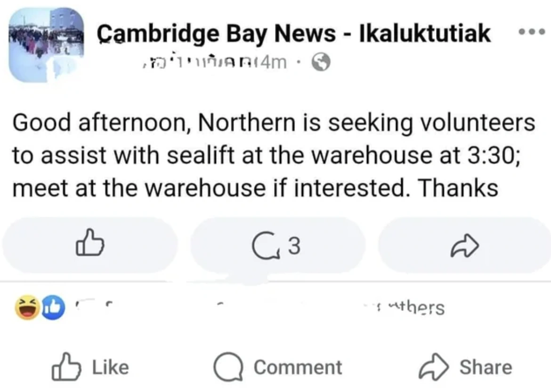This screenshot has width=551, height=392.
Task: Click the post text about Northern seeking volunteers
Action: [273, 155]
